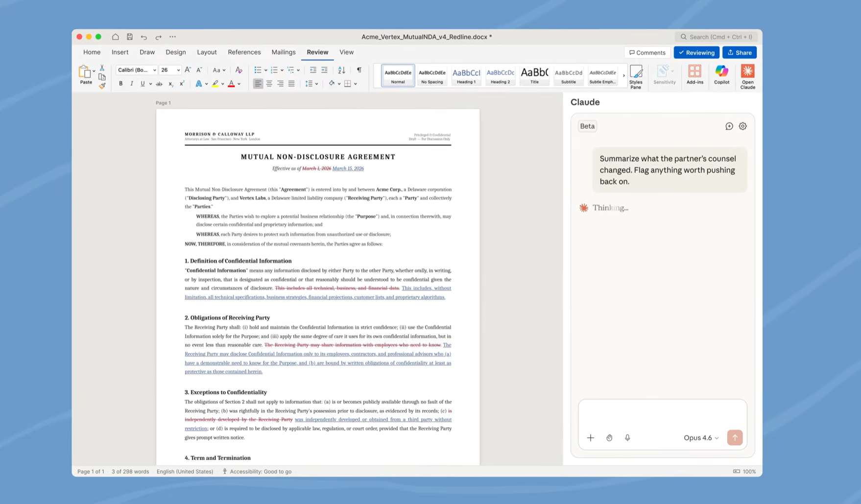Apply the Heading 1 style
This screenshot has height=504, width=861.
(466, 75)
